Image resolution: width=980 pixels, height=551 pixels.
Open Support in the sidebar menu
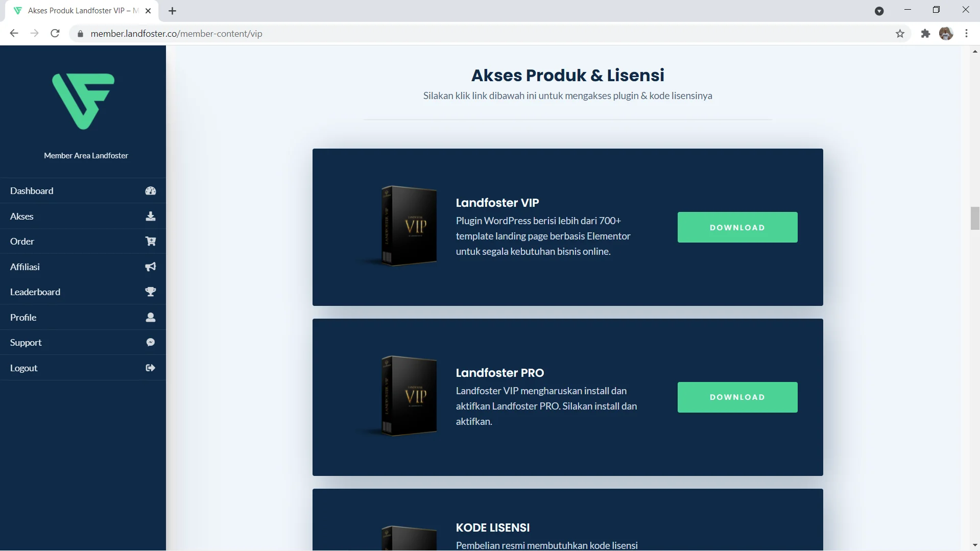83,343
